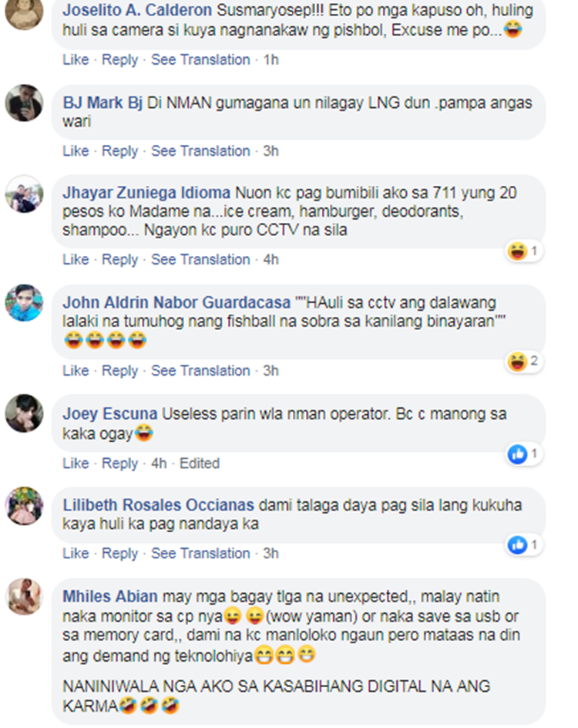The width and height of the screenshot is (578, 728).
Task: Open the thumbs-up reaction on Lilibeth Rosales' comment
Action: [524, 544]
